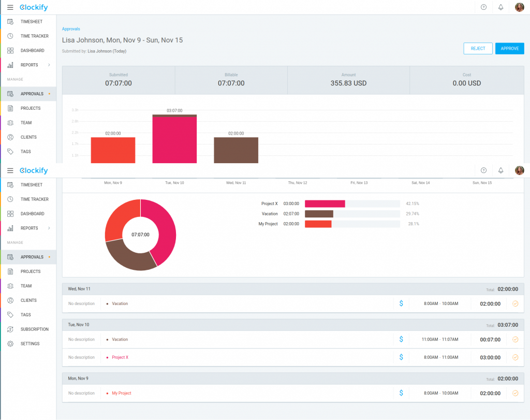Click the Tags label icon in the upper sidebar
The height and width of the screenshot is (420, 530).
10,152
